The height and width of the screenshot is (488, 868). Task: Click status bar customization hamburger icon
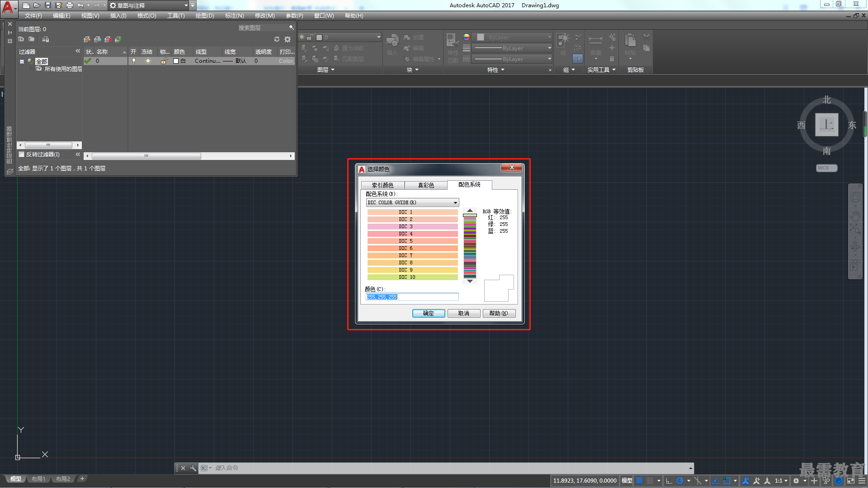point(862,481)
